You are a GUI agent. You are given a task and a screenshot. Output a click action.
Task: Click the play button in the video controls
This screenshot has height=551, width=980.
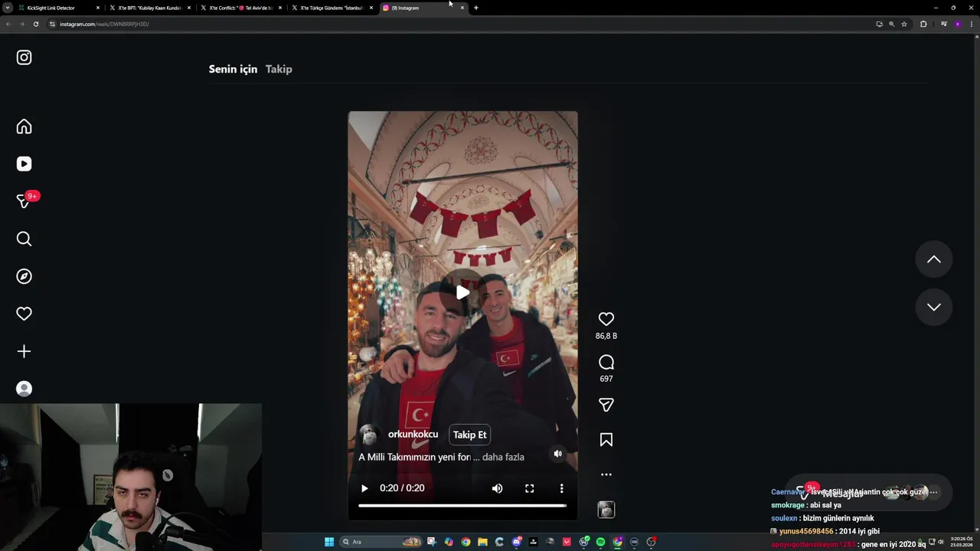coord(364,488)
